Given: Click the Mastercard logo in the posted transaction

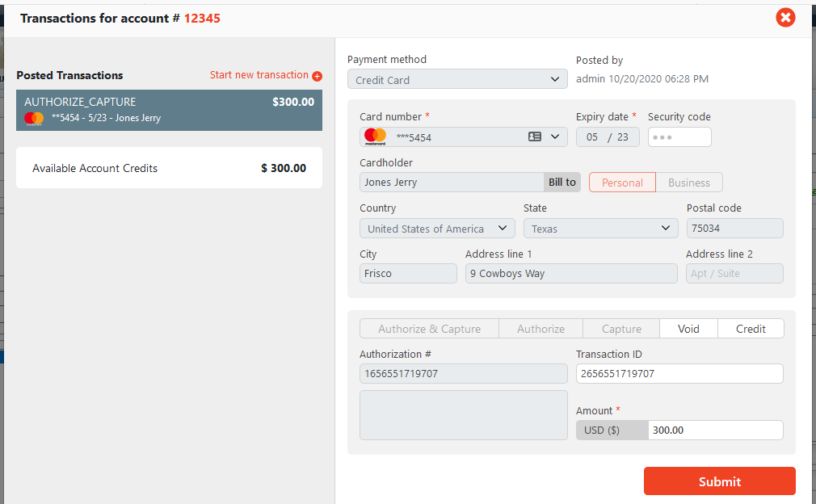Looking at the screenshot, I should pos(34,118).
